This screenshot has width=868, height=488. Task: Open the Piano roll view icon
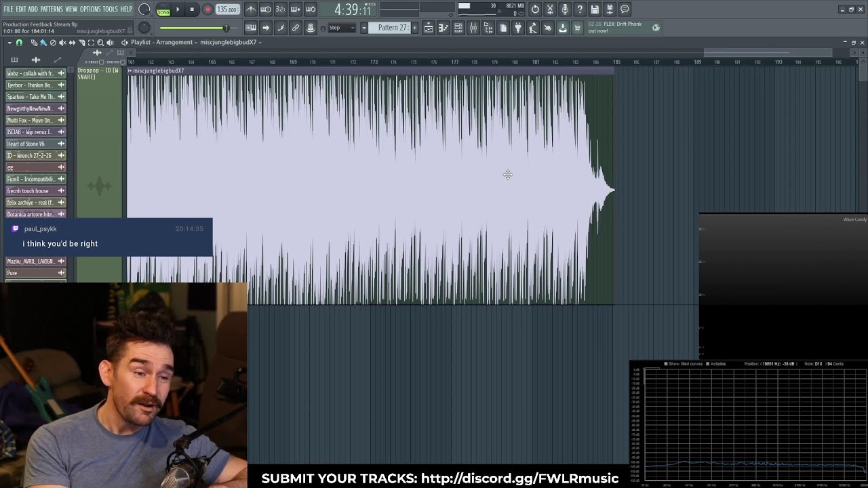(443, 28)
